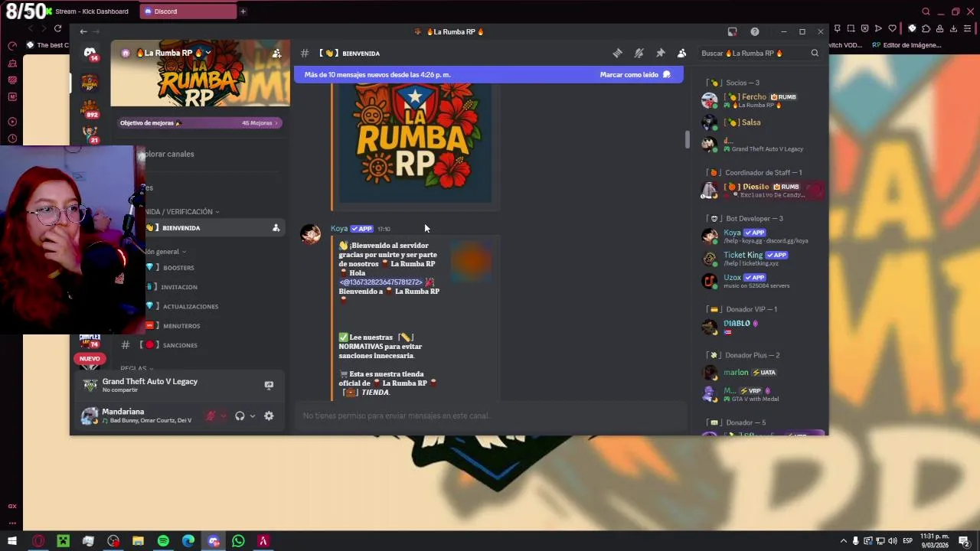Open a new browser tab plus button
Viewport: 980px width, 551px height.
point(243,11)
